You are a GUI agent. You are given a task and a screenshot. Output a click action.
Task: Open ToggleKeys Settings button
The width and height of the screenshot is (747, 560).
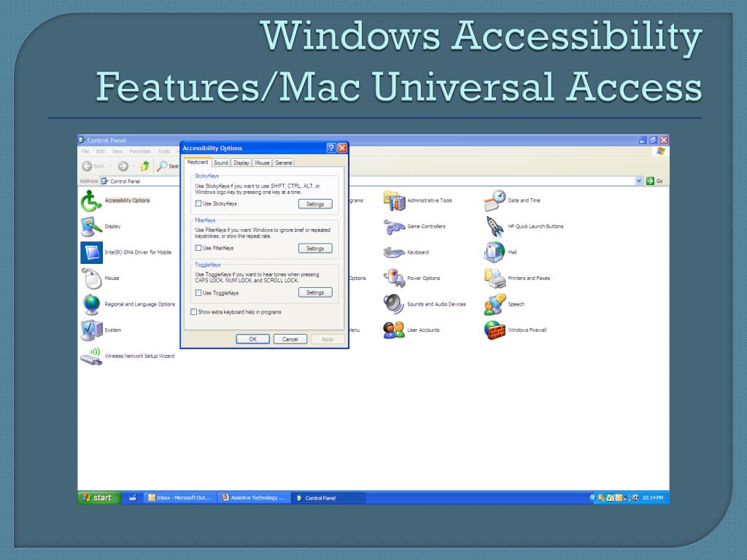click(x=315, y=292)
